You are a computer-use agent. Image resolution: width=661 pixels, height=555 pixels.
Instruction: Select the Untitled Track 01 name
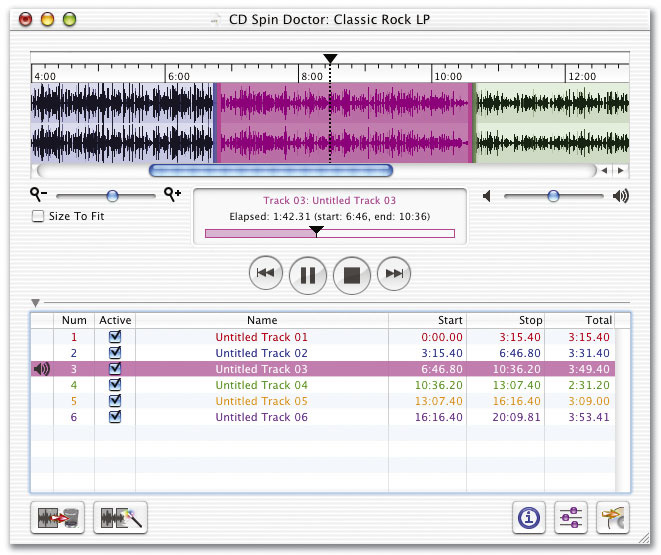pyautogui.click(x=261, y=337)
